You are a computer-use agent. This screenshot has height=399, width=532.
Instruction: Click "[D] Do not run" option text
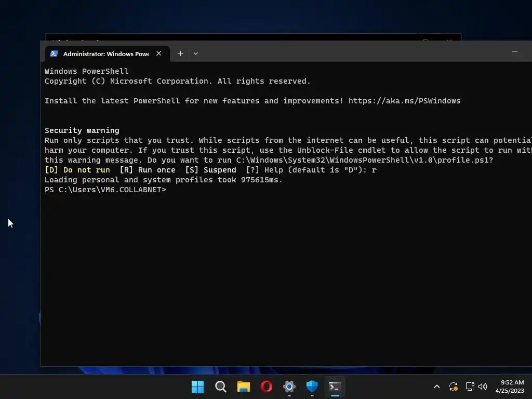pos(77,170)
